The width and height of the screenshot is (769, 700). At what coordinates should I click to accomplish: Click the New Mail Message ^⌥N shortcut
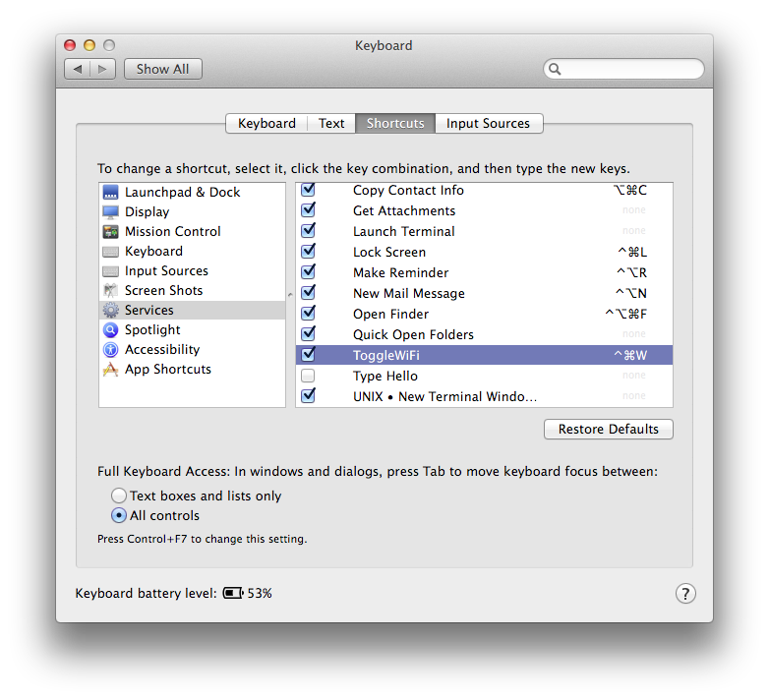coord(631,293)
